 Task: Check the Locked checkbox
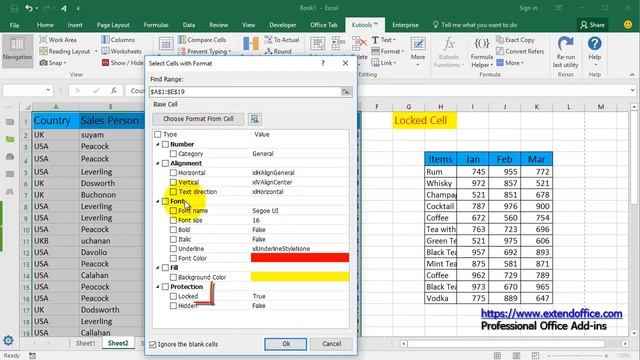tap(173, 296)
